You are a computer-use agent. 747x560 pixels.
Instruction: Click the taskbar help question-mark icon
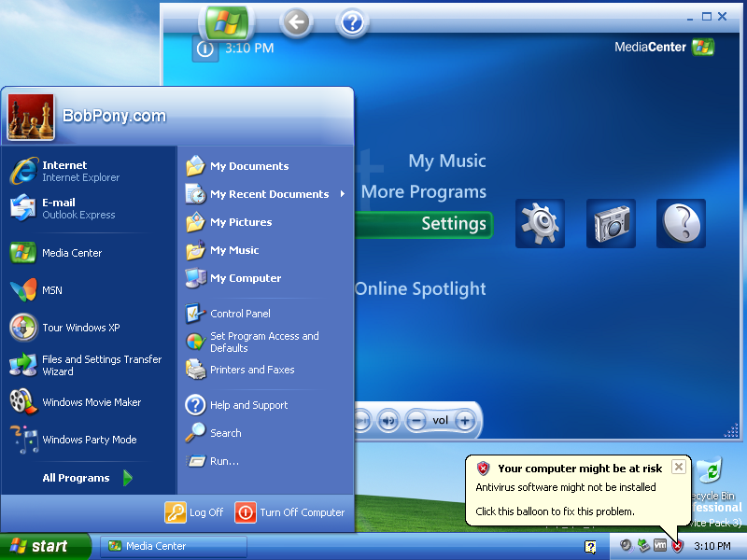590,547
